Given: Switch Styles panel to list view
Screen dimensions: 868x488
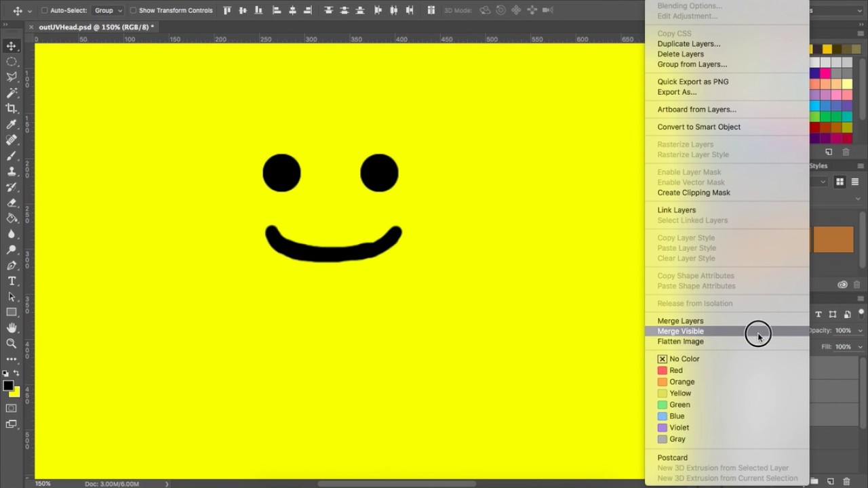Looking at the screenshot, I should point(854,182).
